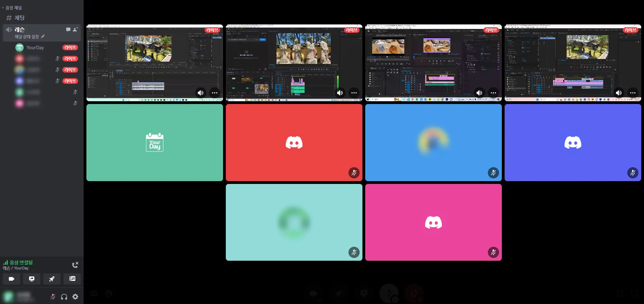
Task: Open user settings gear icon
Action: coord(75,297)
